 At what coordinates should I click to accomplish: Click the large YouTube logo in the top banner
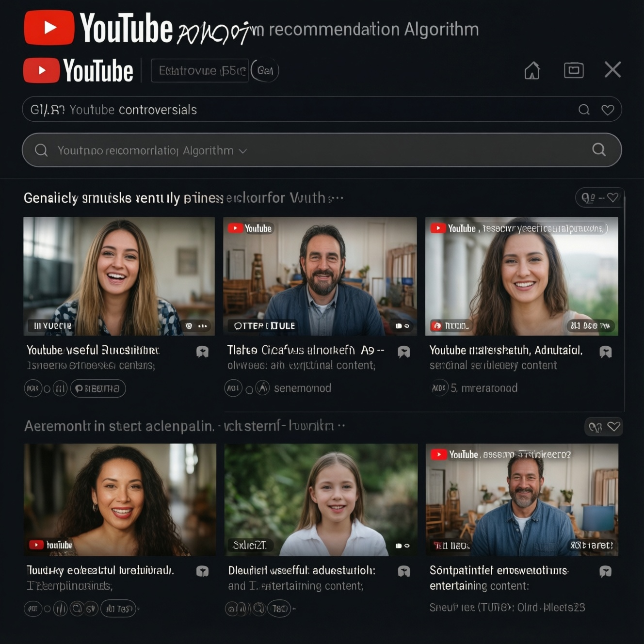pyautogui.click(x=98, y=28)
